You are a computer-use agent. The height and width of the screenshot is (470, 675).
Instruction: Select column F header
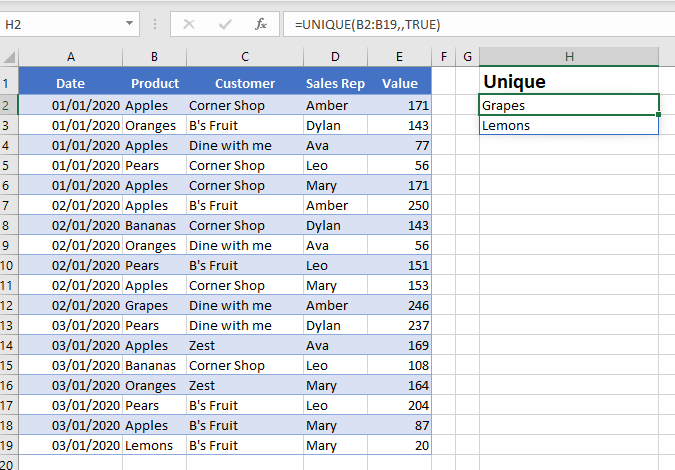(443, 57)
